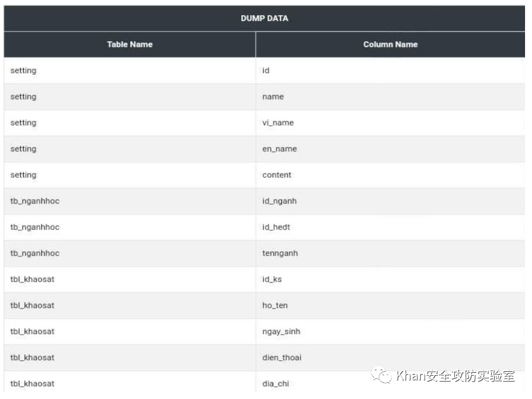Click the Column Name column header
The height and width of the screenshot is (399, 532).
(390, 44)
